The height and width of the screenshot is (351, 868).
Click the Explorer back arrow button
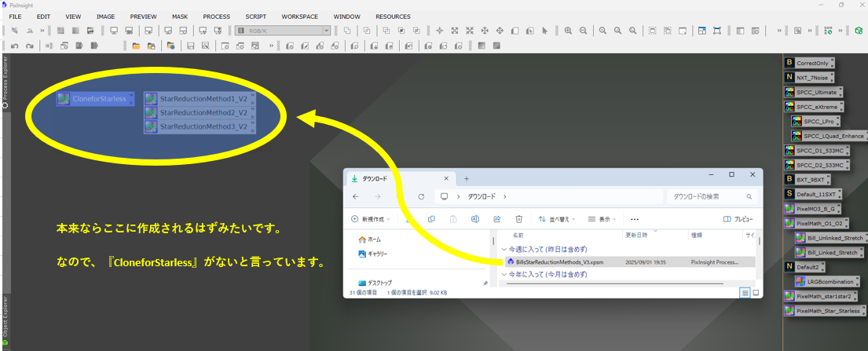(x=355, y=196)
